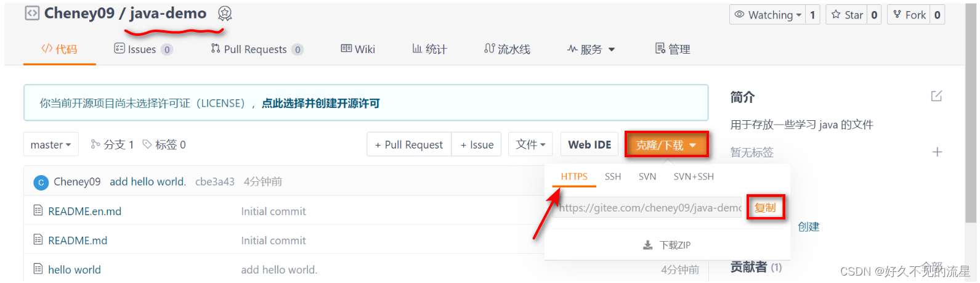Open Cheney09 author link in commit row
Image resolution: width=980 pixels, height=283 pixels.
pos(77,181)
